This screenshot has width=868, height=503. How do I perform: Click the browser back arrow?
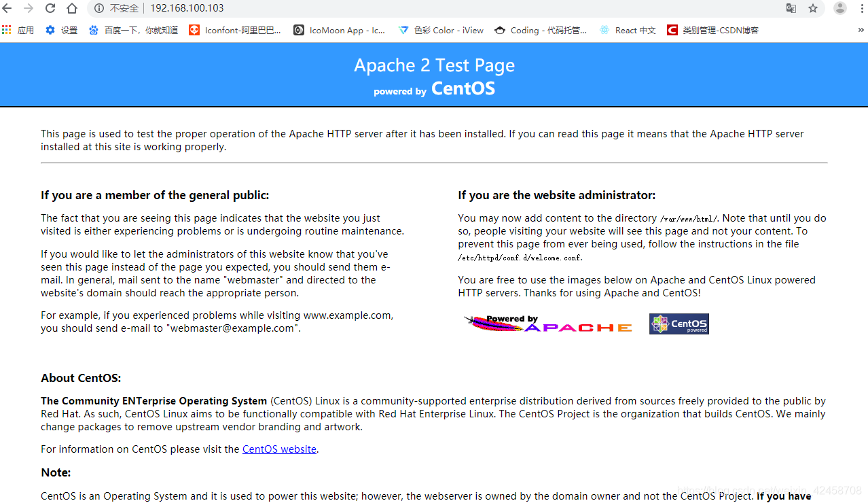7,8
